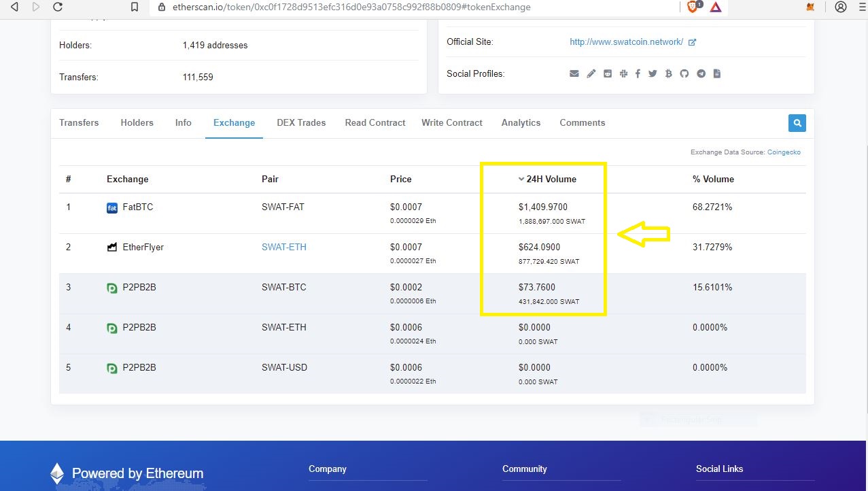Open the whitepaper document icon
This screenshot has height=491, width=868.
[x=717, y=73]
